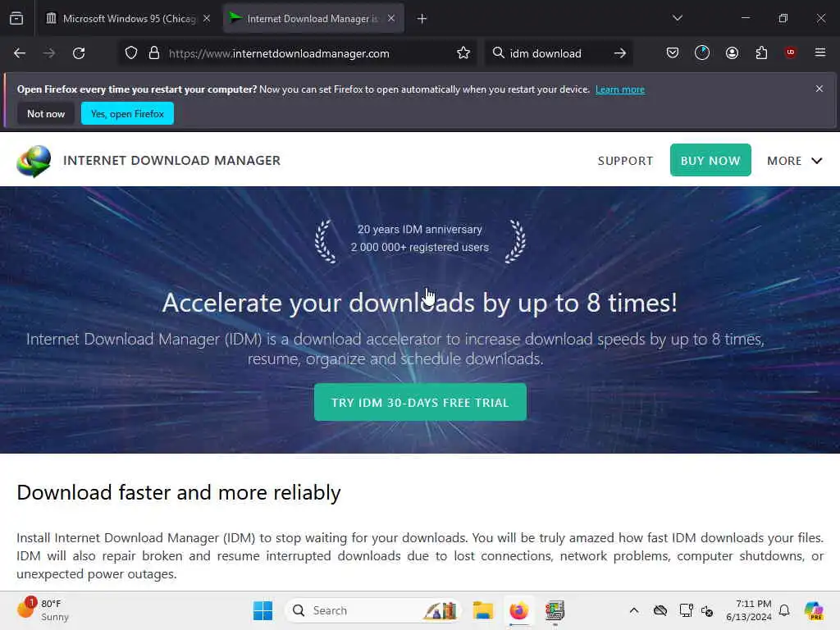
Task: Open the Firefox account icon
Action: 732,52
